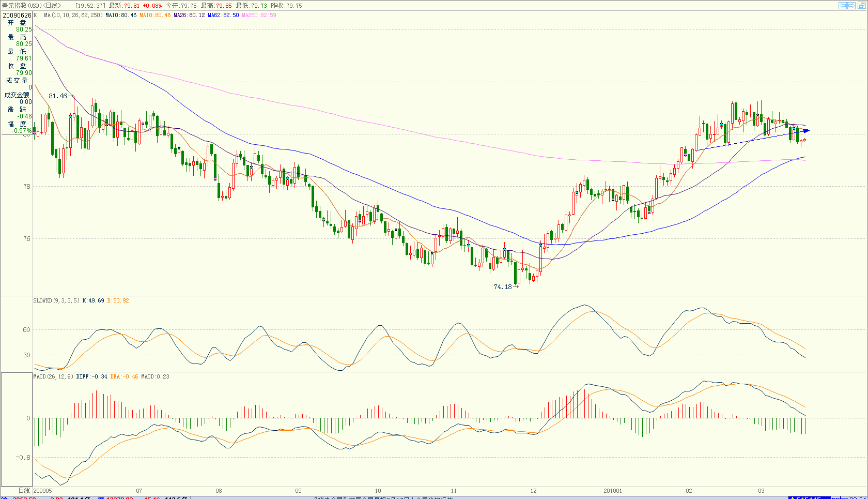The image size is (868, 499).
Task: Click the K:49.69 stochastic value
Action: coord(93,300)
